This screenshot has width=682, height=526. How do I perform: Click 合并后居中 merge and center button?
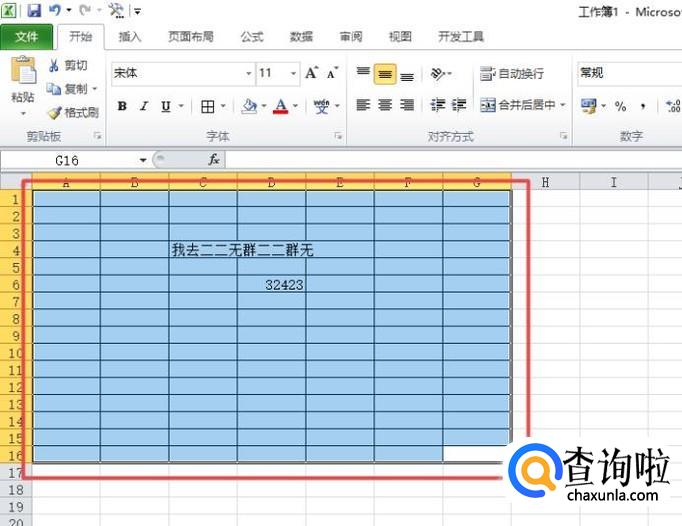pyautogui.click(x=518, y=105)
